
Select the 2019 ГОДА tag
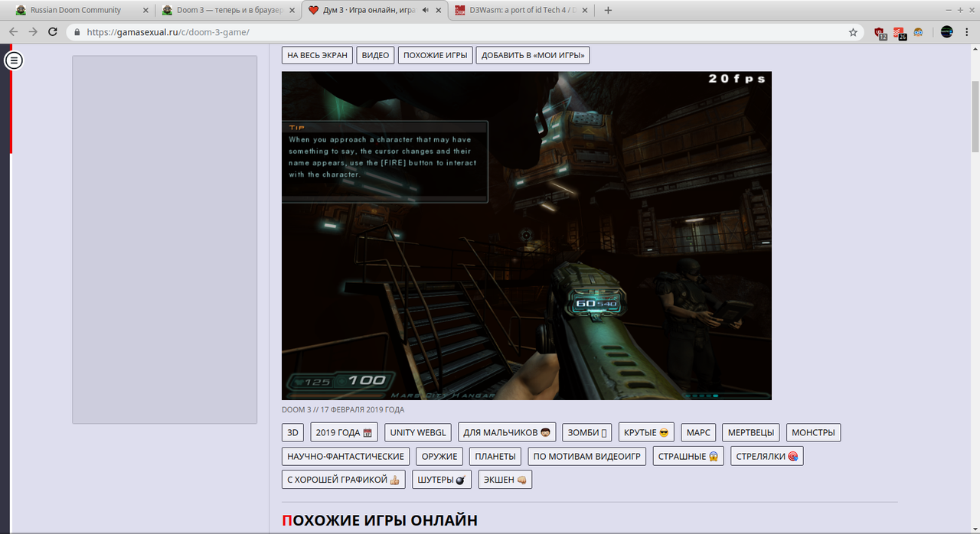(x=344, y=432)
